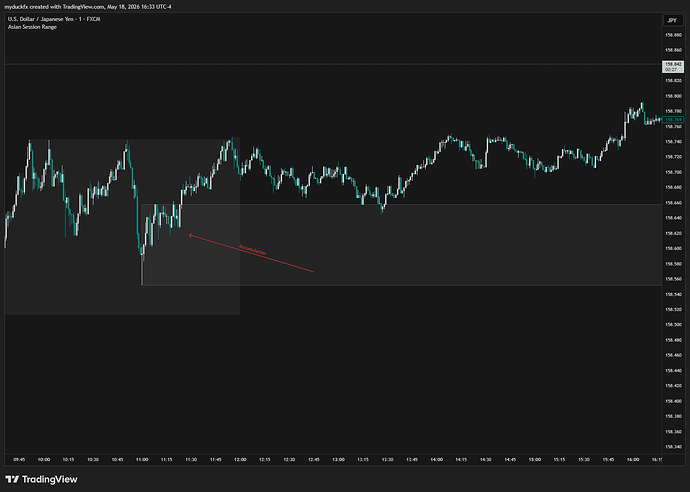Click the 10:00 time axis label
Viewport: 690px width, 492px height.
tap(44, 459)
